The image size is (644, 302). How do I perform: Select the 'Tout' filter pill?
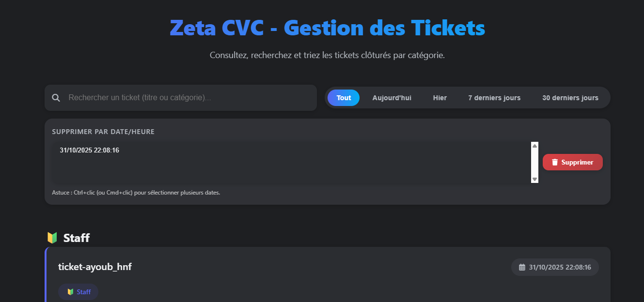pos(343,97)
